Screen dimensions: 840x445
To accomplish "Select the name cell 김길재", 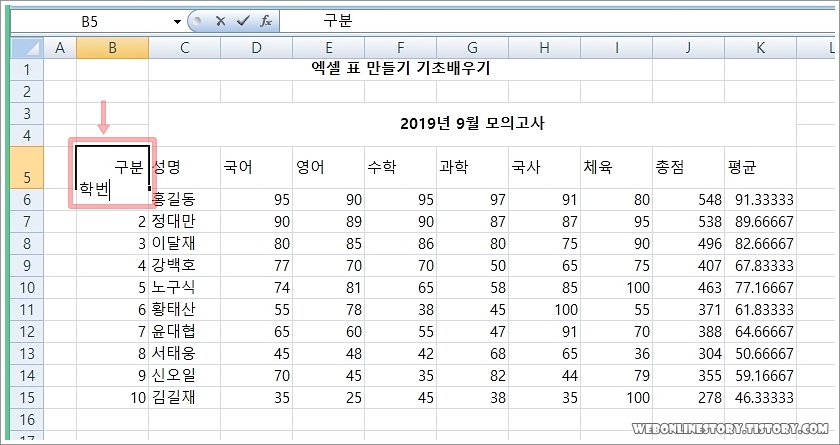I will (x=184, y=397).
